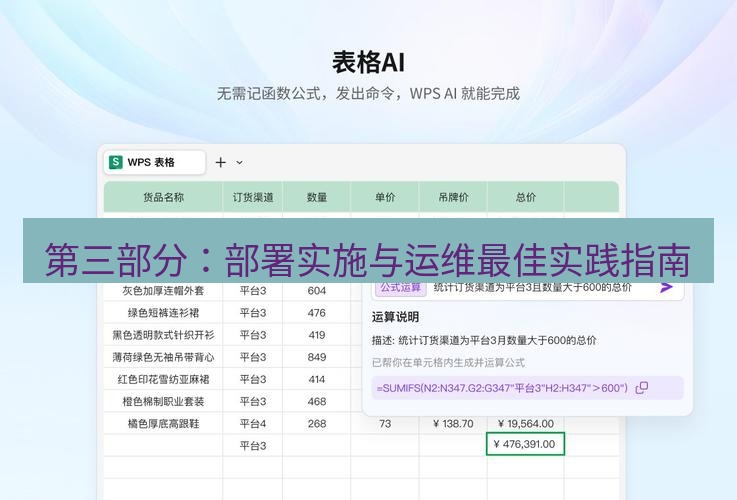Click 平台3 beside 灰色加厚连帽外套

tap(253, 291)
